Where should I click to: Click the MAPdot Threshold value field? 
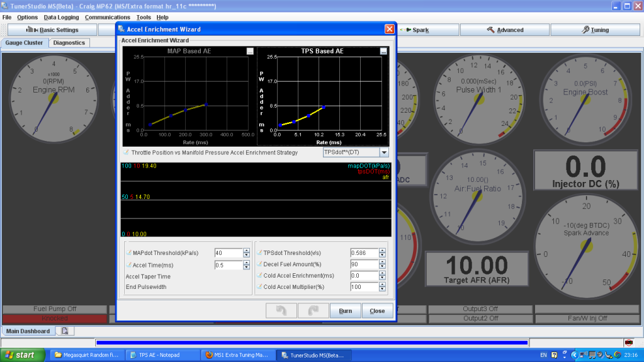pyautogui.click(x=229, y=253)
